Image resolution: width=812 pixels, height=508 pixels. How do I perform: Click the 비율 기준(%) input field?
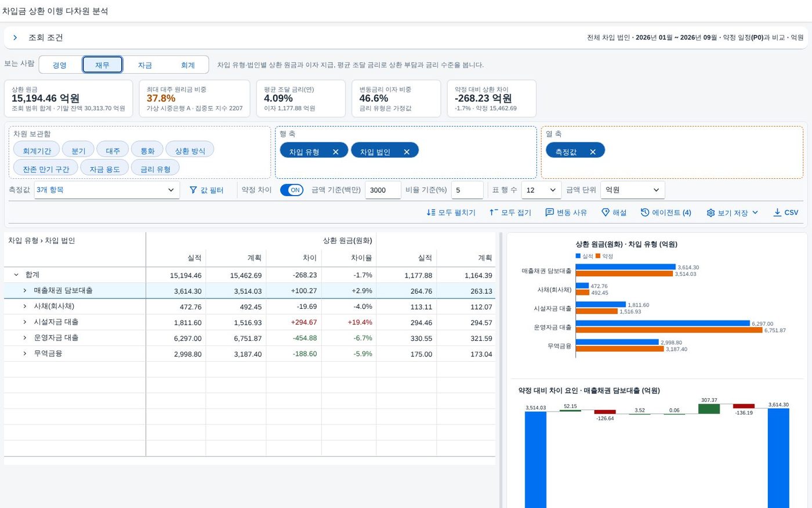[467, 190]
